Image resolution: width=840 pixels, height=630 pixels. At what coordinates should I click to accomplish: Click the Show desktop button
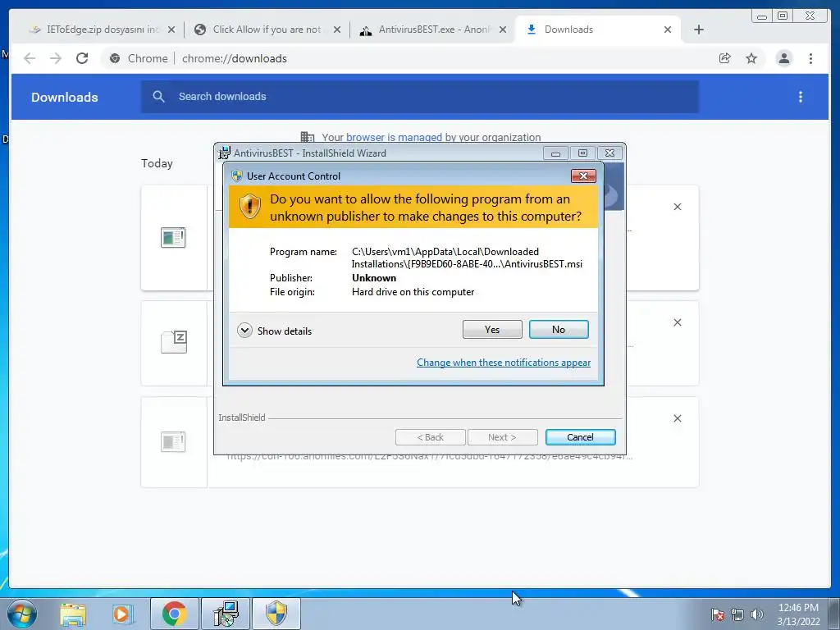pos(834,614)
